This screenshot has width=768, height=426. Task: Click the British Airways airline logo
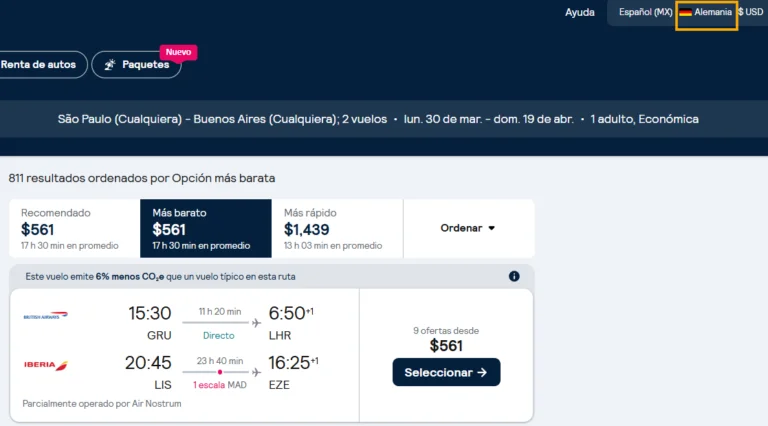(x=46, y=316)
